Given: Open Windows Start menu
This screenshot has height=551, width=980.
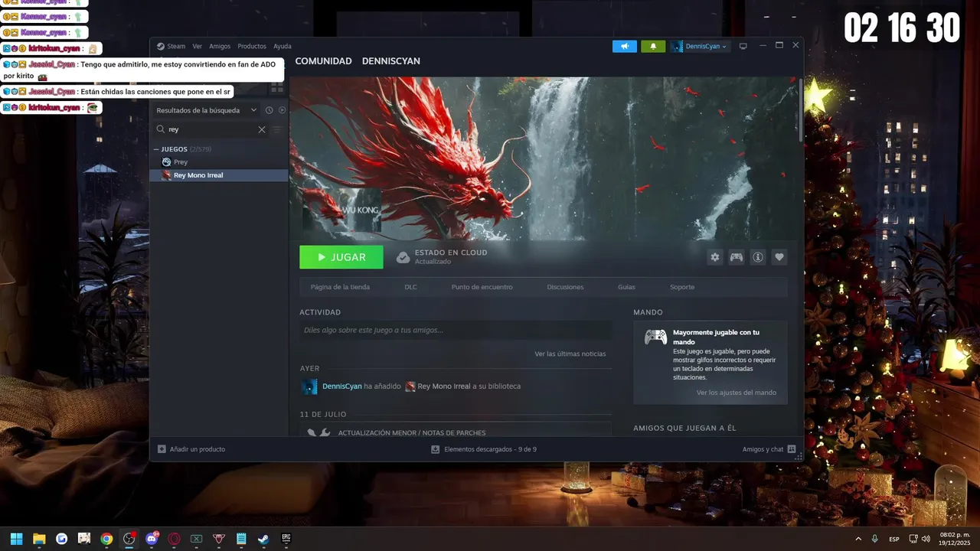Looking at the screenshot, I should tap(16, 539).
